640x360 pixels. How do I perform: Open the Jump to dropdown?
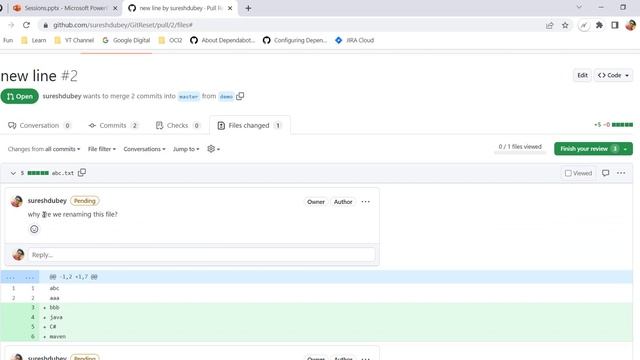186,149
